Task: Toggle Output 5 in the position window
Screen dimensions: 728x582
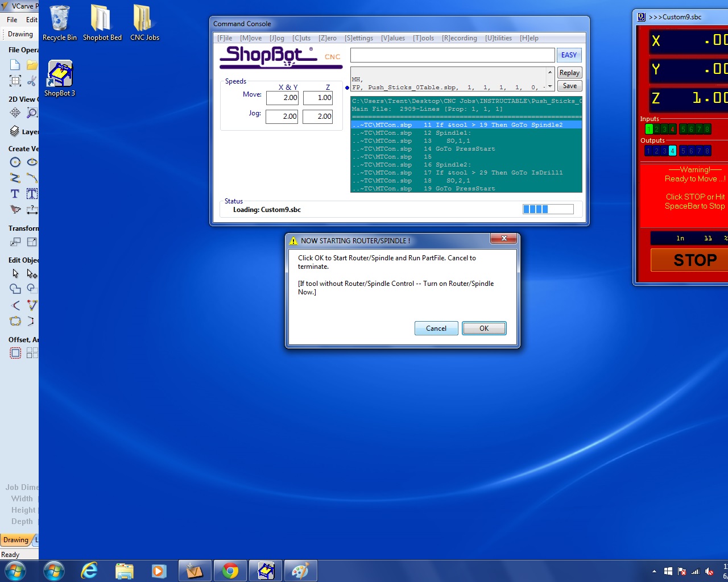Action: [x=683, y=151]
